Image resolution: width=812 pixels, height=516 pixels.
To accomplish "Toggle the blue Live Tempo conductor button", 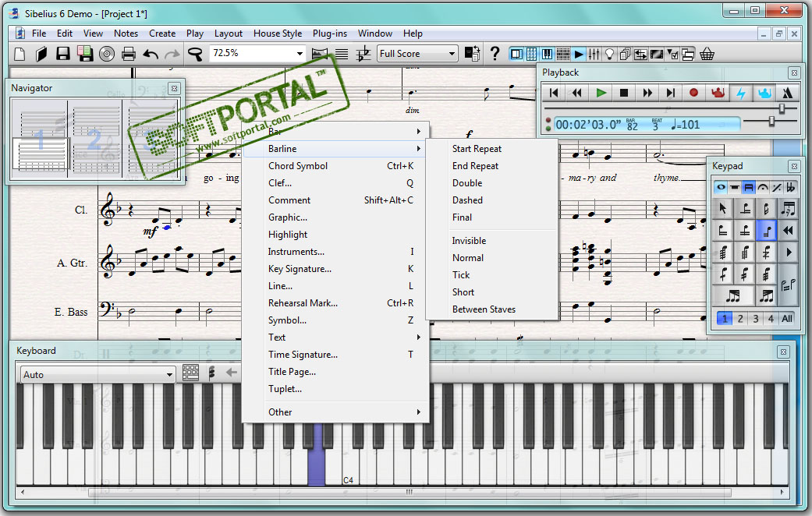I will tap(764, 93).
